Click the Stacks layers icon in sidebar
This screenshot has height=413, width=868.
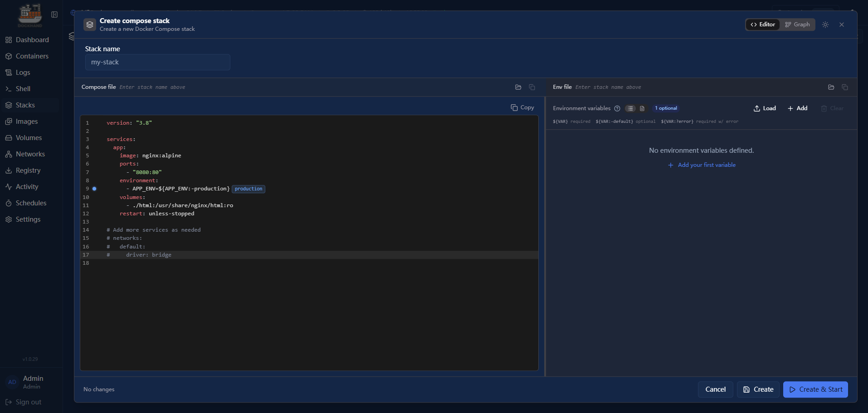click(9, 105)
